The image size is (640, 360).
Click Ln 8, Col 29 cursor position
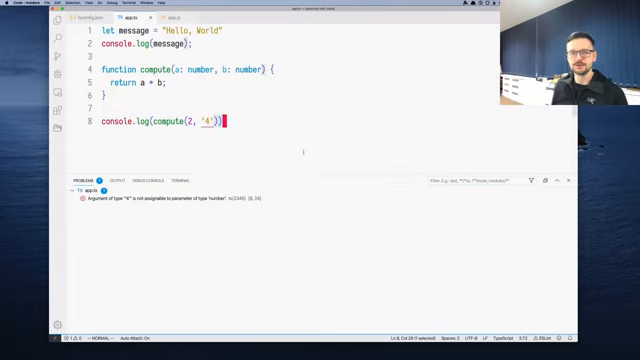pos(413,338)
